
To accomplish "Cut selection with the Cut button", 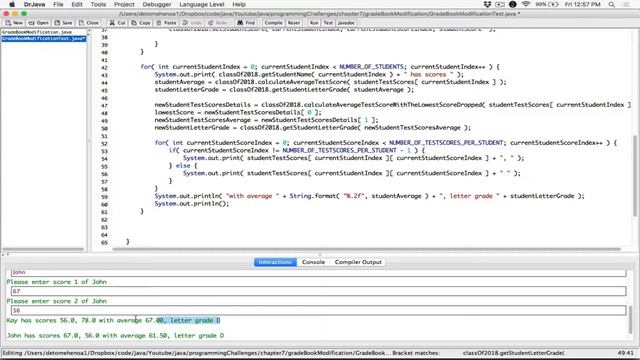I will tap(118, 23).
